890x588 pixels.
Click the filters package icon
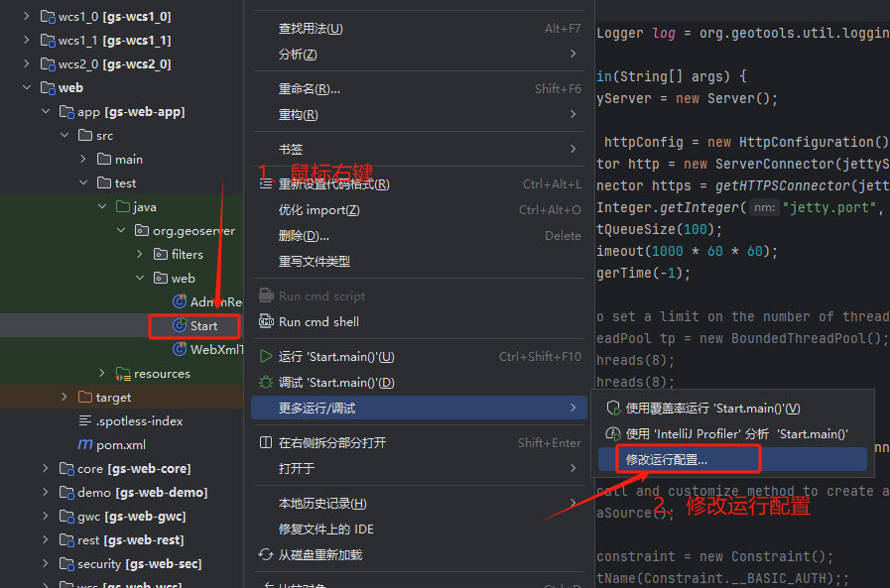pos(161,254)
